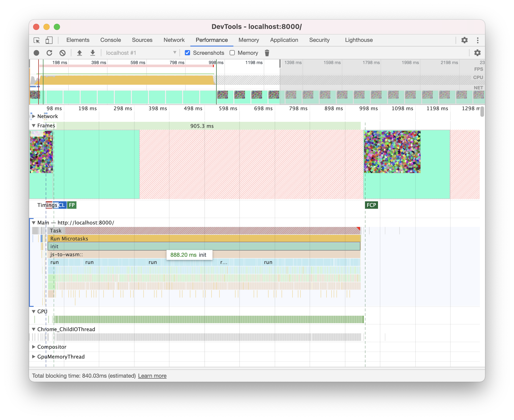
Task: Collapse the Main thread track
Action: [x=34, y=223]
